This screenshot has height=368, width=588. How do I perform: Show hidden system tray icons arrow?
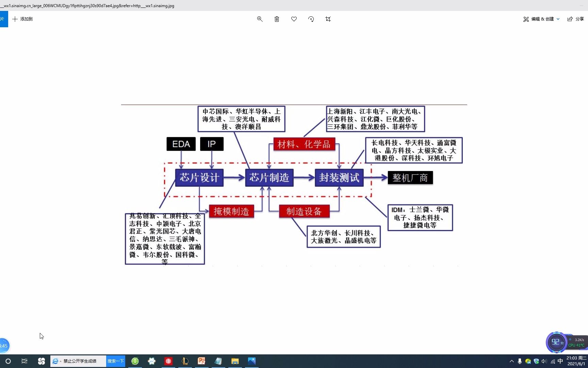click(511, 361)
